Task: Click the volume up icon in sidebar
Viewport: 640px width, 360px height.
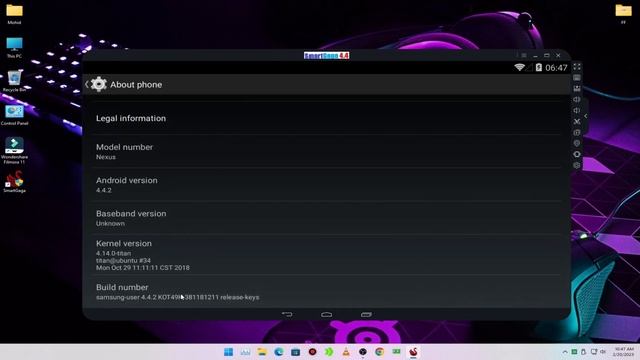Action: 577,99
